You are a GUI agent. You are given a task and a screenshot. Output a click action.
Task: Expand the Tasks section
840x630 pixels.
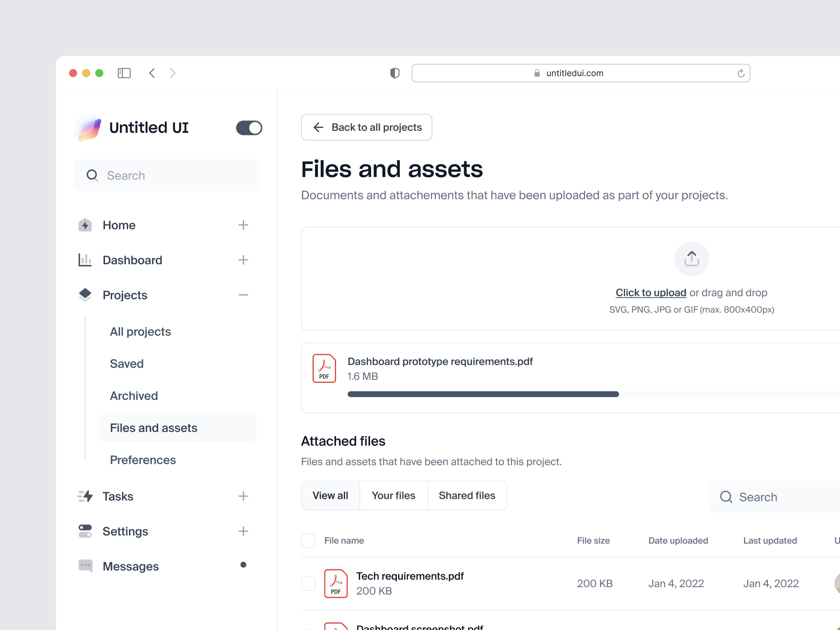pyautogui.click(x=243, y=496)
